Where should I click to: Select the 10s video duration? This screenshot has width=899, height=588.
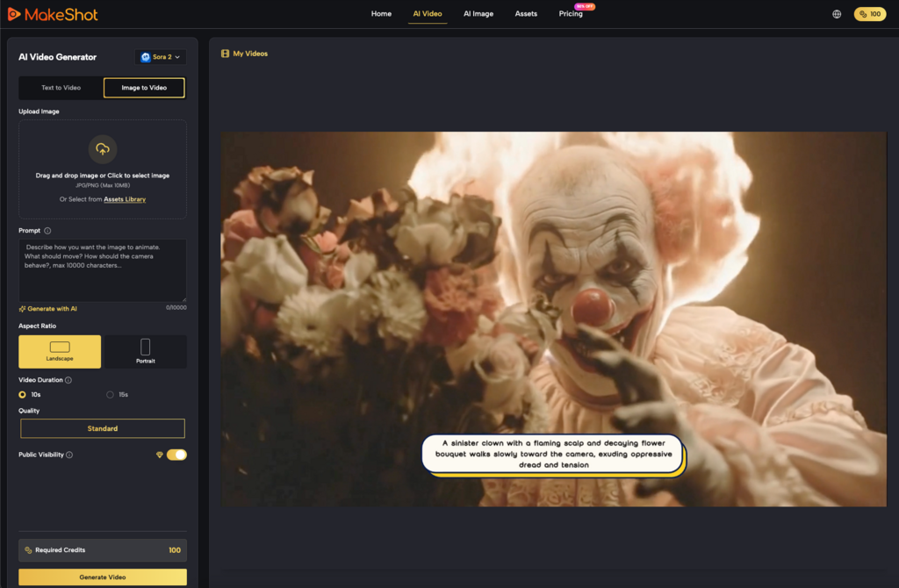pyautogui.click(x=23, y=395)
